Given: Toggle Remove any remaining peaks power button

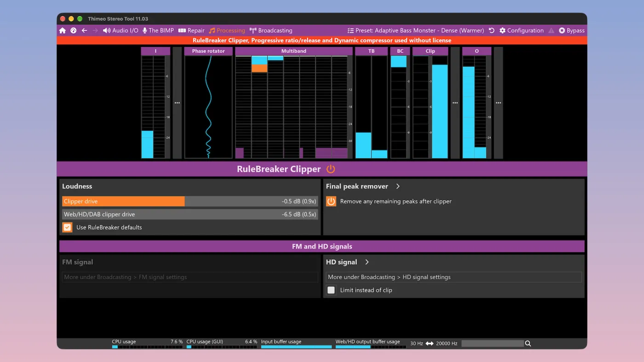Looking at the screenshot, I should (x=331, y=201).
